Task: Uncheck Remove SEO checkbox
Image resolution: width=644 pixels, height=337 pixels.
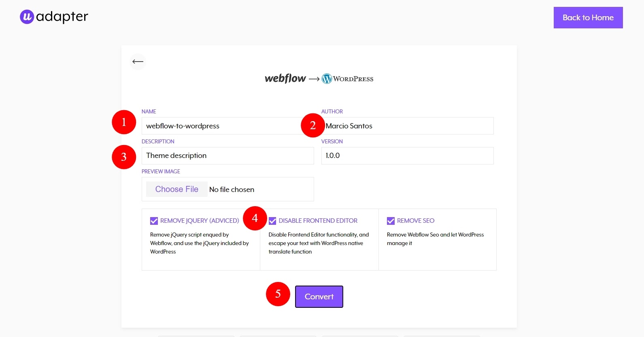Action: click(x=391, y=221)
